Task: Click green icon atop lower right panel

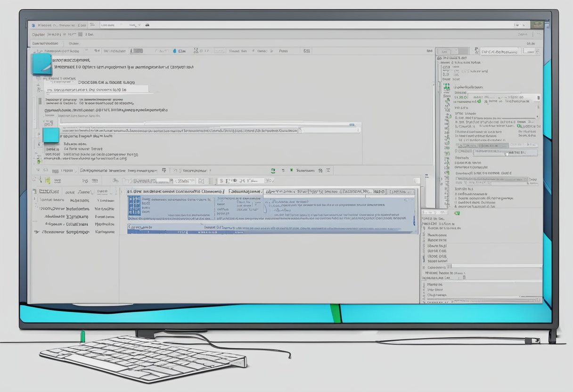Action: 456,213
